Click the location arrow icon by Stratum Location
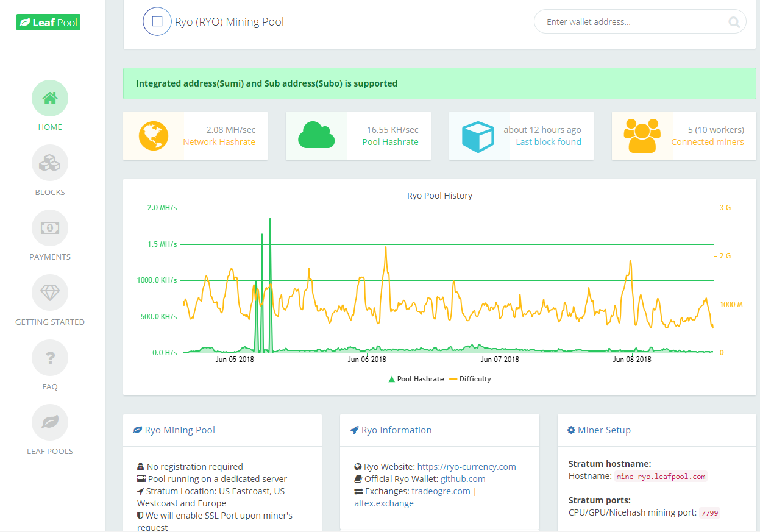 [x=141, y=491]
